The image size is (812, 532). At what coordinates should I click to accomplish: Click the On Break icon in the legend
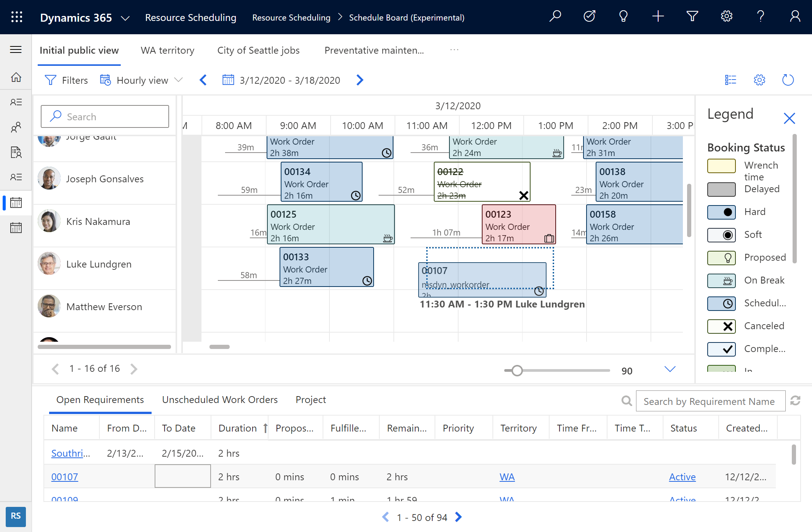click(x=724, y=280)
